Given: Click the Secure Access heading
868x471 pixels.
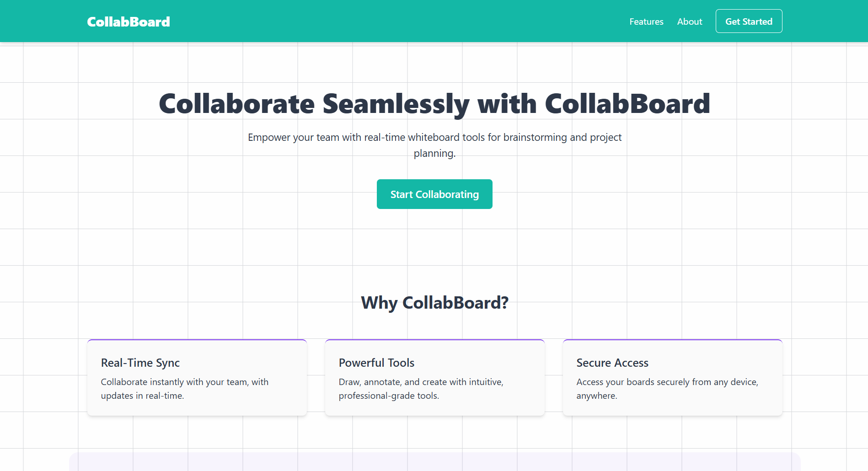Looking at the screenshot, I should click(612, 363).
